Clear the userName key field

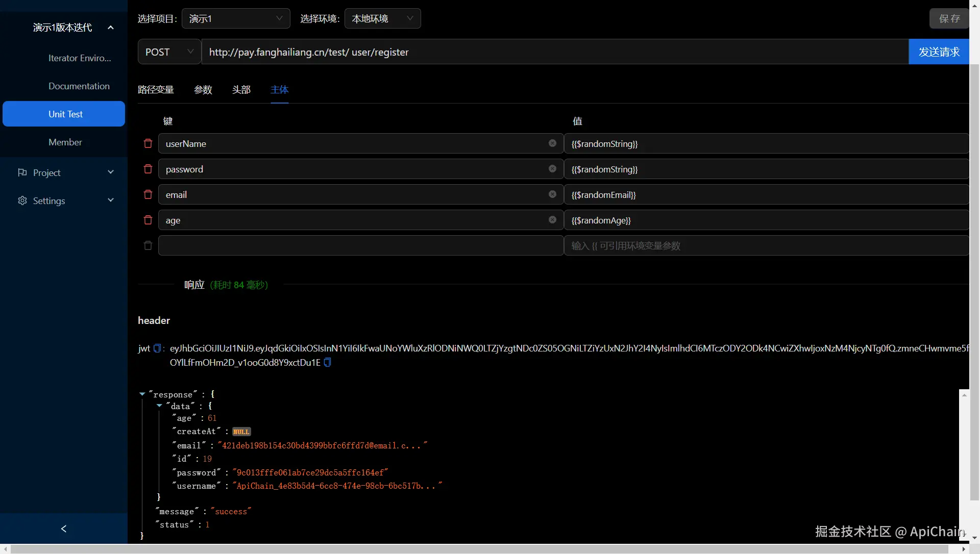[552, 143]
